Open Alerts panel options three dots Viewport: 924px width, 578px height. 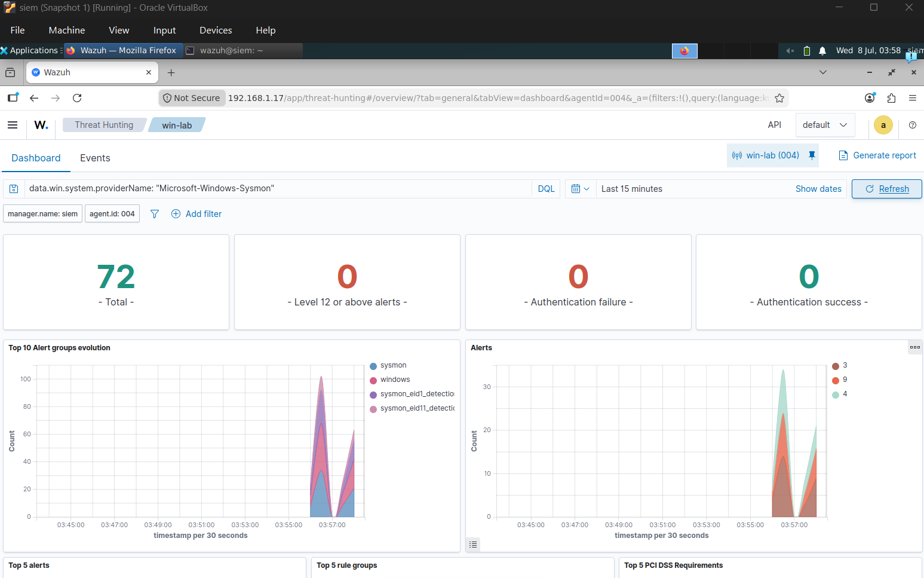(914, 347)
